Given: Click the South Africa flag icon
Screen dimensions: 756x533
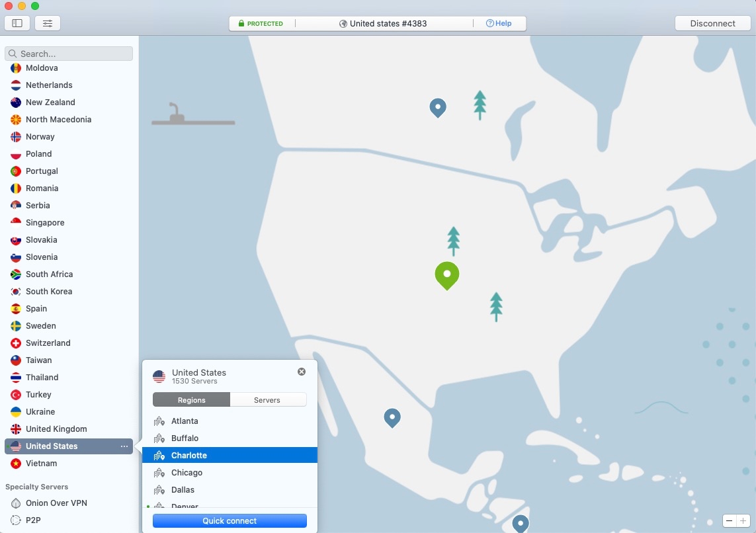Looking at the screenshot, I should (16, 274).
